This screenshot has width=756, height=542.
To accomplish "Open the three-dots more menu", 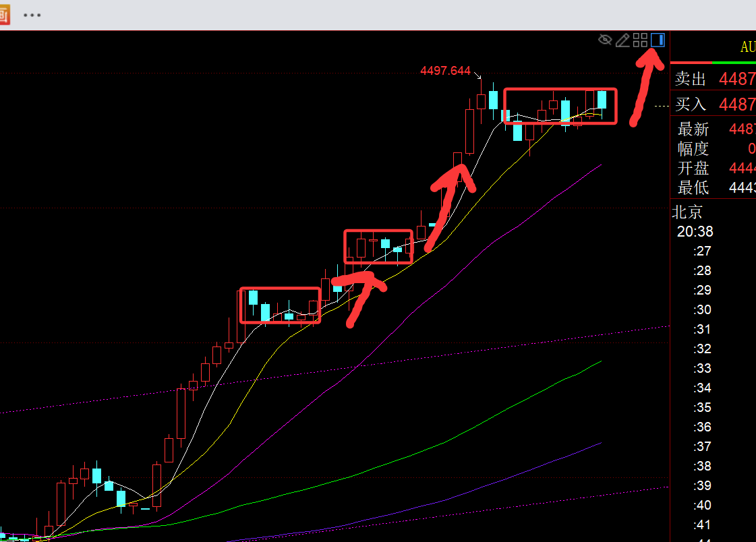I will click(32, 16).
